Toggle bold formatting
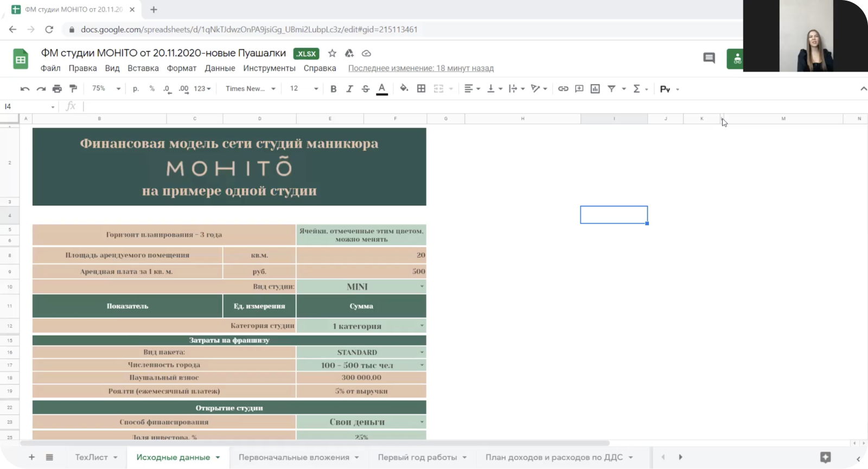The width and height of the screenshot is (868, 469). pyautogui.click(x=333, y=89)
